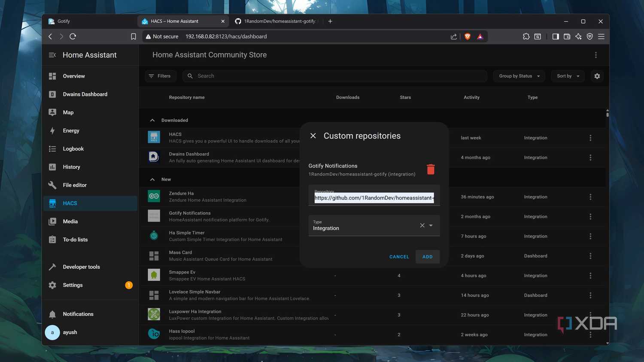Click the Repository URL input field
This screenshot has width=644, height=362.
[374, 196]
